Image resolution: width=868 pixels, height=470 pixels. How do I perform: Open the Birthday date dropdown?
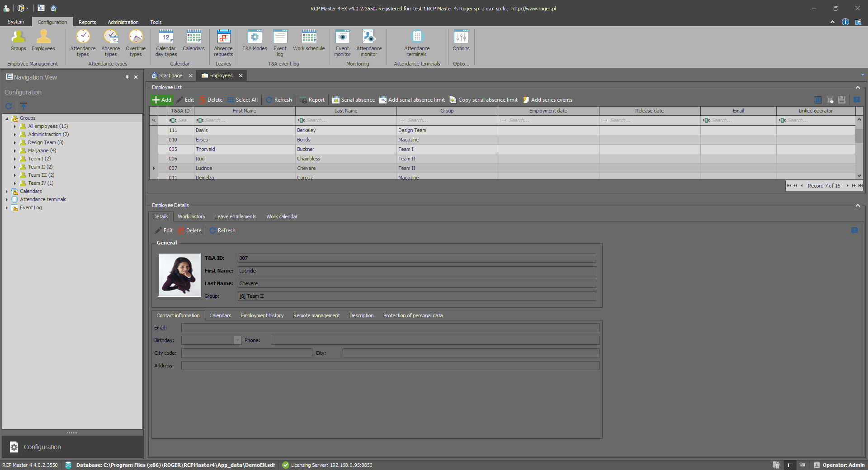(237, 340)
